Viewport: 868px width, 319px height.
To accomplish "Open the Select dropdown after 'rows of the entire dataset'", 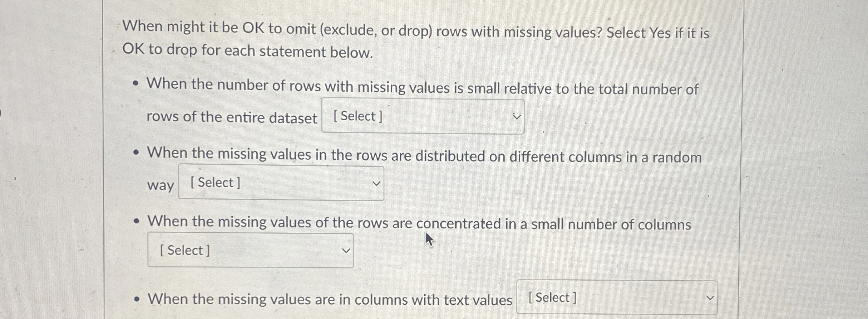I will click(422, 116).
